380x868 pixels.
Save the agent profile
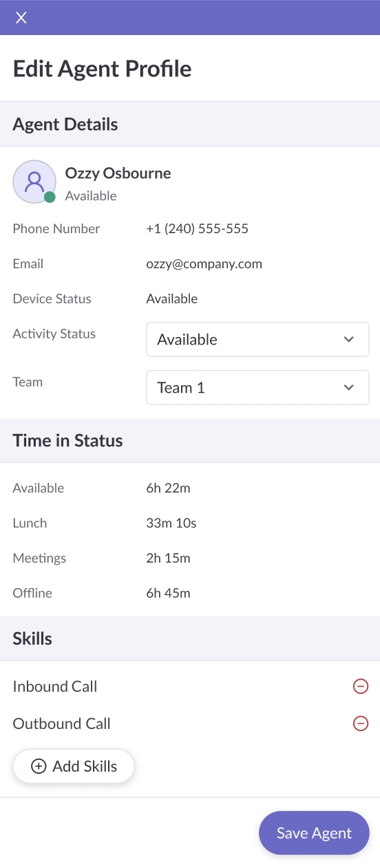point(314,833)
